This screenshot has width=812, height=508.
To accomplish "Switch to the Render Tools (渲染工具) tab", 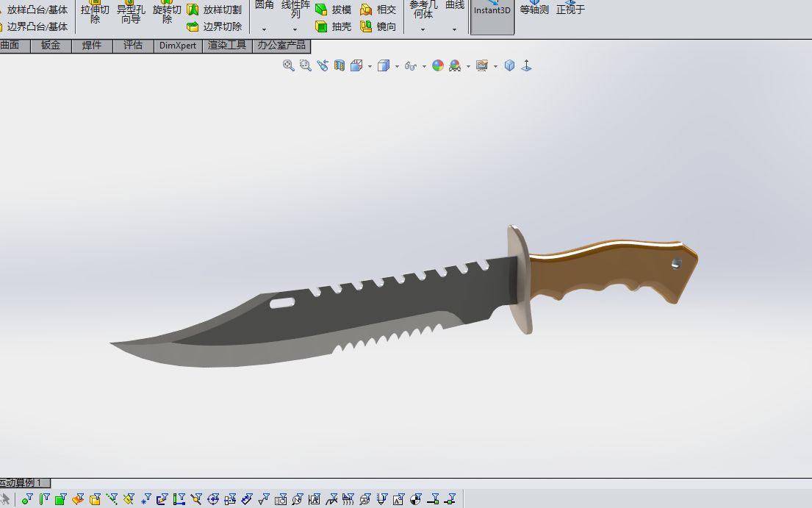I will coord(227,46).
